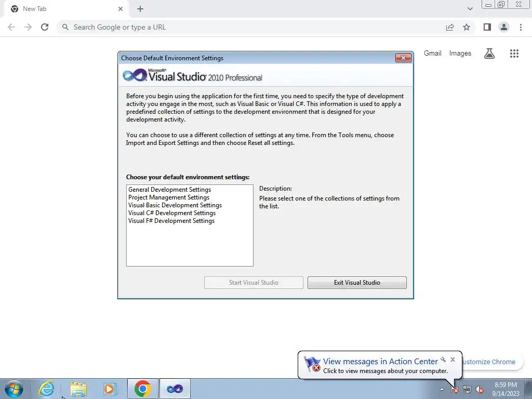Close the Choose Default Environment Settings dialog

(x=403, y=58)
